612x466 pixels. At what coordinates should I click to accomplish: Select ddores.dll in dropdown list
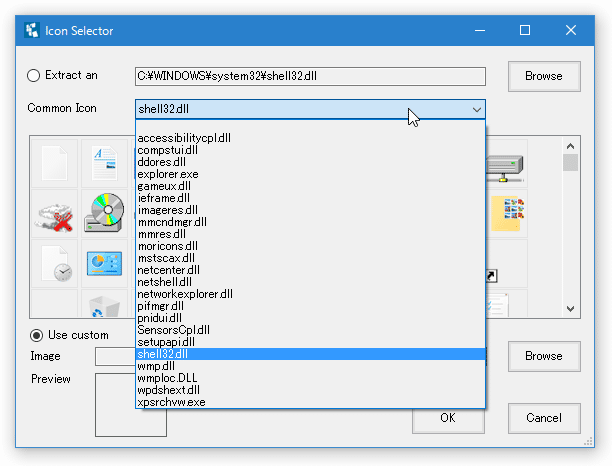[x=310, y=162]
